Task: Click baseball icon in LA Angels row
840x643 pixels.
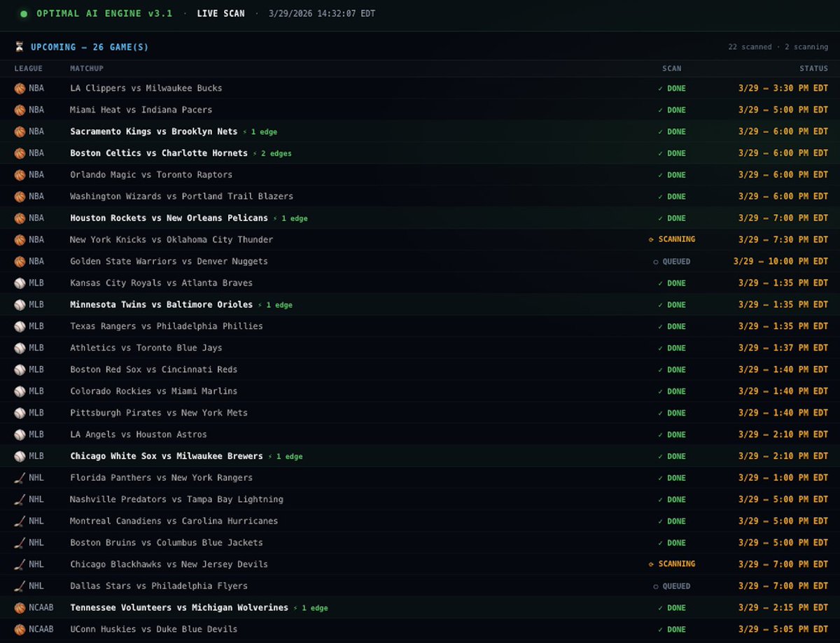Action: coord(20,435)
